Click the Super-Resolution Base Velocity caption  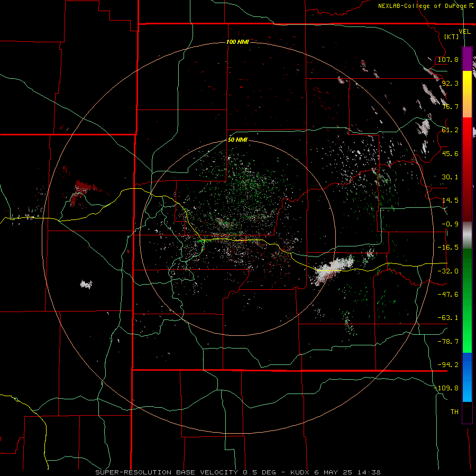tap(237, 472)
